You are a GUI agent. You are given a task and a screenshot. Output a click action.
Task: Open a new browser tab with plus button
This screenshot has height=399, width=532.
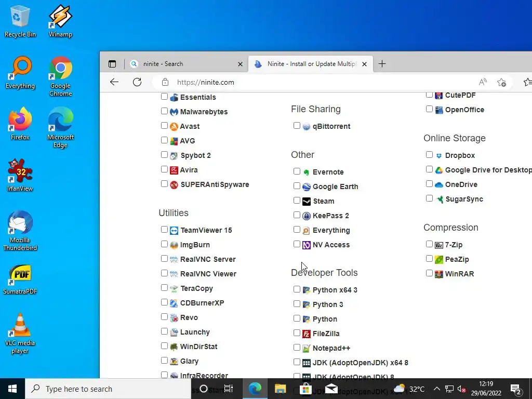[x=382, y=64]
